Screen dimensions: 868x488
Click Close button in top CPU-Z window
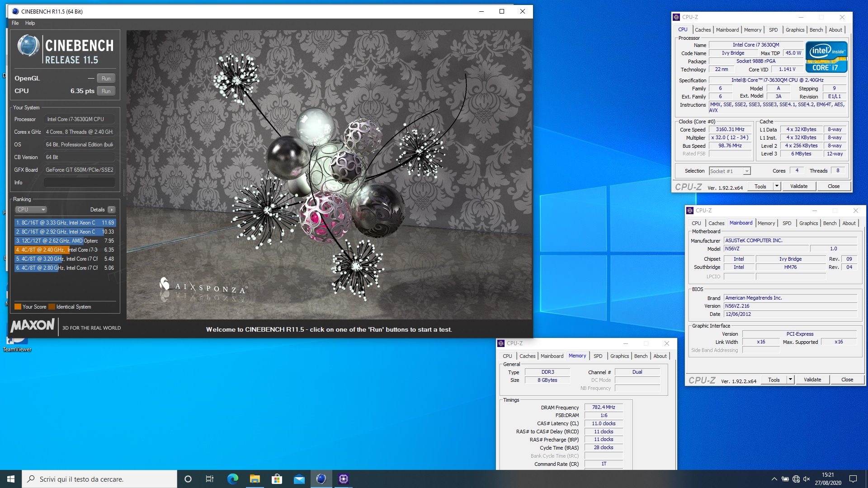(834, 186)
